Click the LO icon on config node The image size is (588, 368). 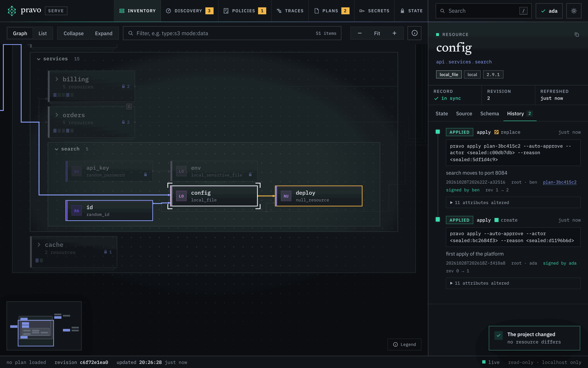pos(181,196)
